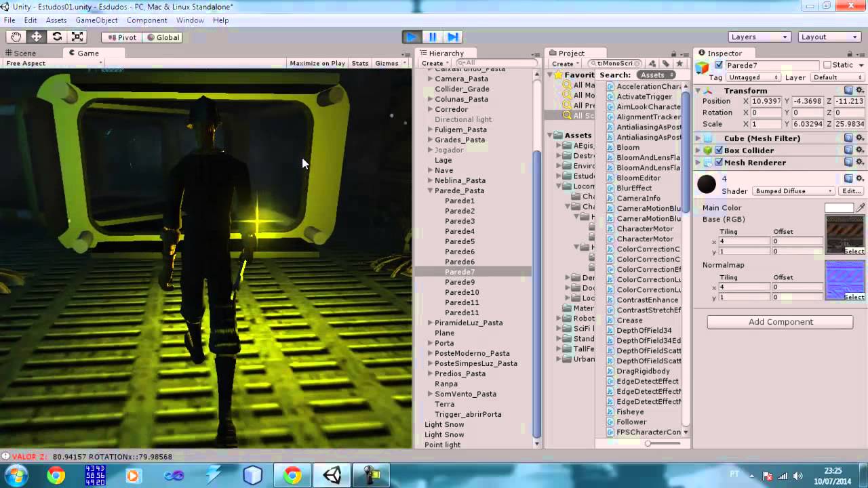
Task: Select the Scale tool in the toolbar
Action: click(77, 37)
